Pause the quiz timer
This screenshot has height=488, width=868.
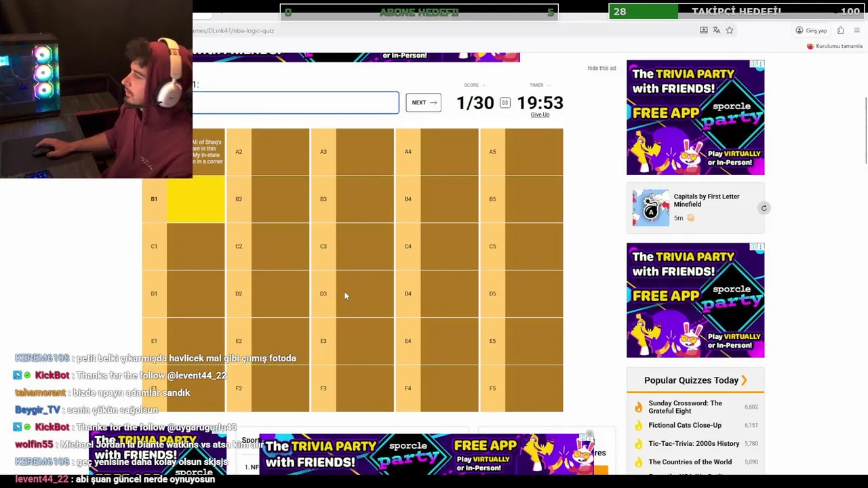point(505,103)
